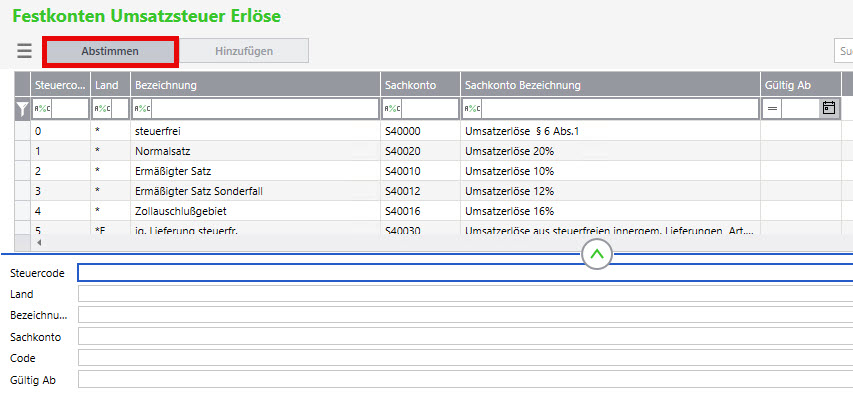Click the Sachkonto input field in form
The width and height of the screenshot is (853, 409).
465,337
